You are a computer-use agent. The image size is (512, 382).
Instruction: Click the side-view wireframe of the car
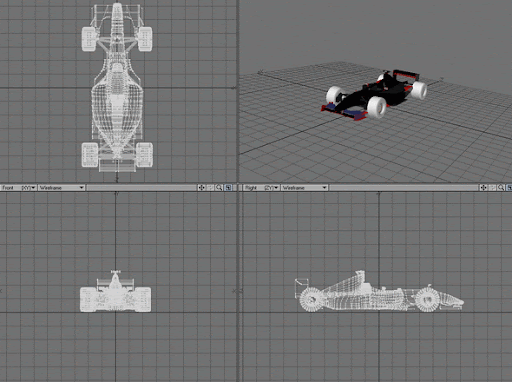pos(379,292)
